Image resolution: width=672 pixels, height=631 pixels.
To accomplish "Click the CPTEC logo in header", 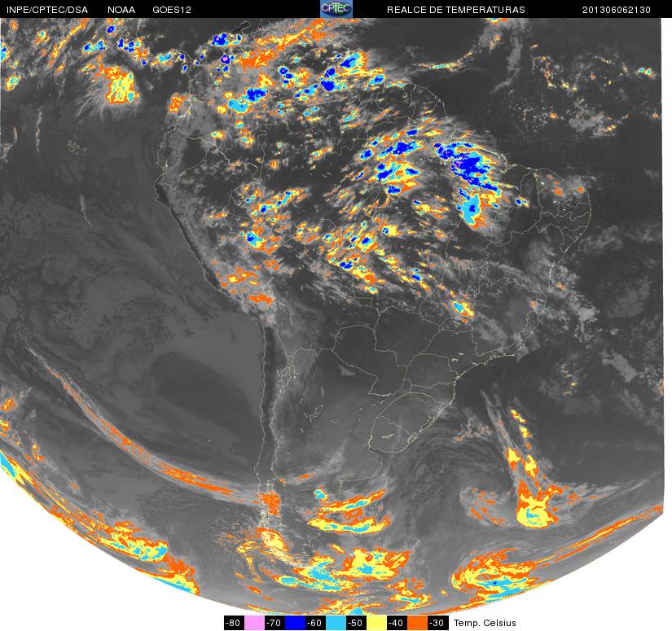I will pyautogui.click(x=336, y=9).
